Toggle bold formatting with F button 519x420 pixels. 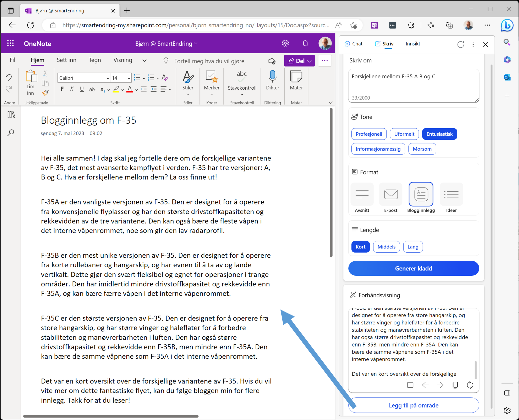tap(62, 89)
